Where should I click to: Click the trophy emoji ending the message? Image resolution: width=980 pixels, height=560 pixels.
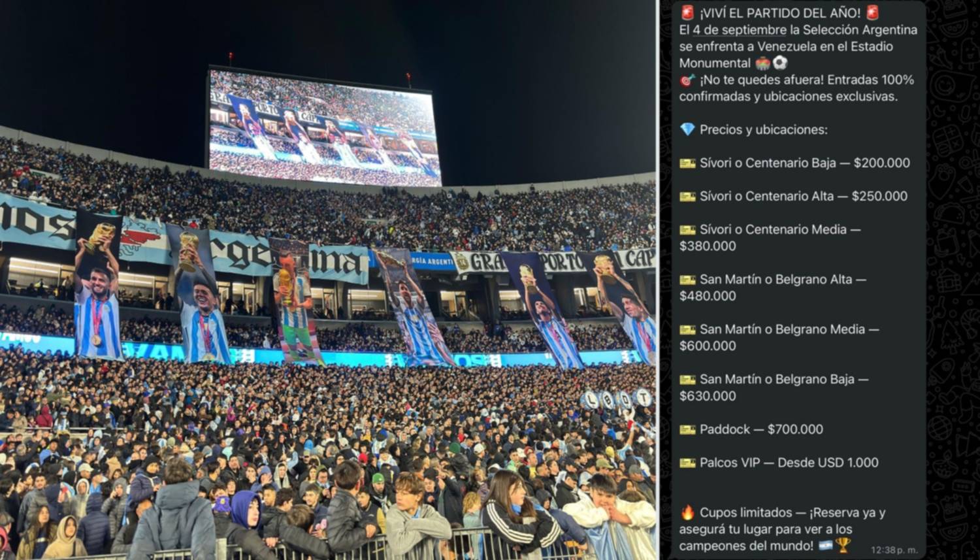[x=843, y=545]
